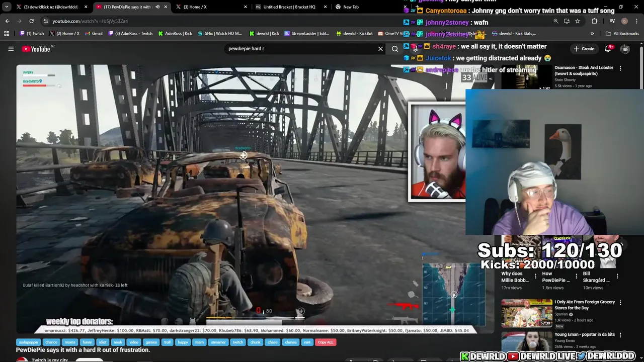Select the PewDiePie YouTube tab
This screenshot has height=362, width=644.
[132, 7]
